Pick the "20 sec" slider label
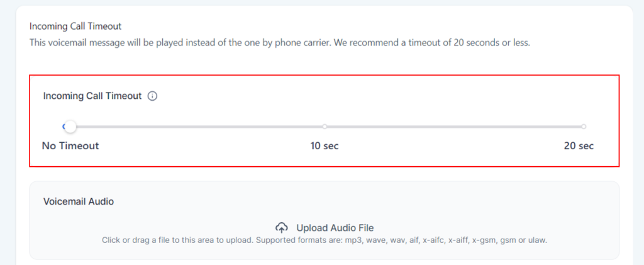Screen dimensions: 644x265 pos(579,146)
